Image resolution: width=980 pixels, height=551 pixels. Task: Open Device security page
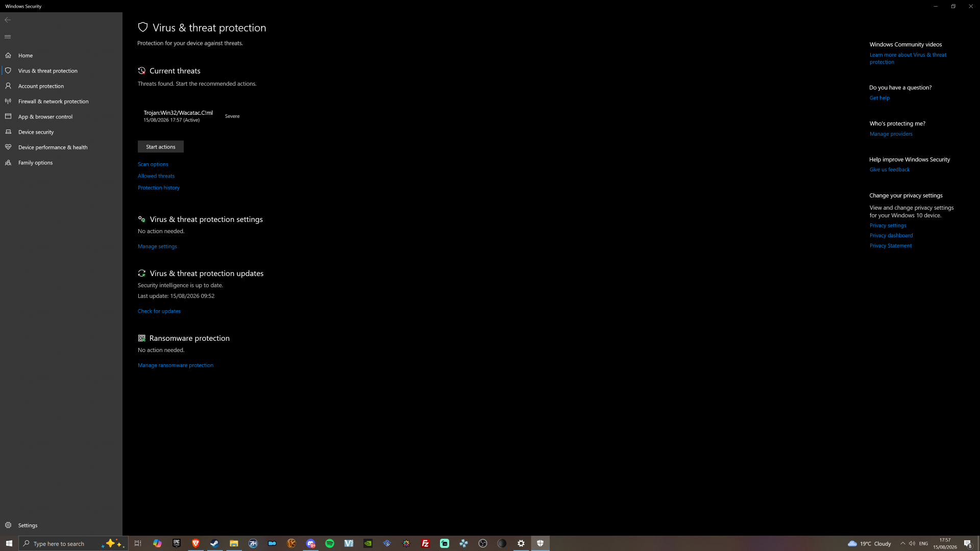[61, 132]
